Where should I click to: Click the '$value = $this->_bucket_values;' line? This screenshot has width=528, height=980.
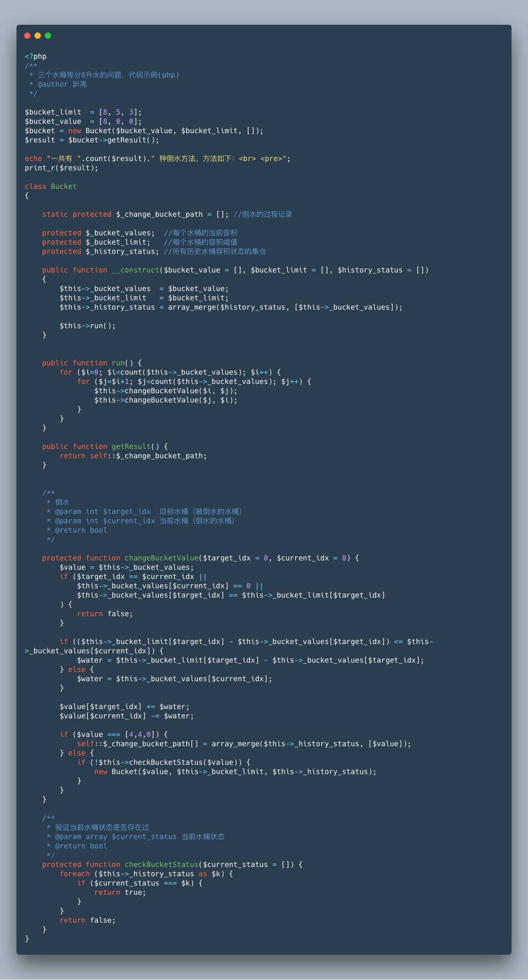127,567
